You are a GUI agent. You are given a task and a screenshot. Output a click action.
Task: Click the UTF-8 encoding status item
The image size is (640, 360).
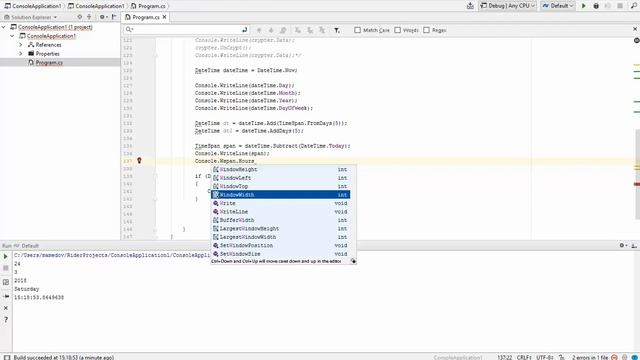pyautogui.click(x=545, y=357)
